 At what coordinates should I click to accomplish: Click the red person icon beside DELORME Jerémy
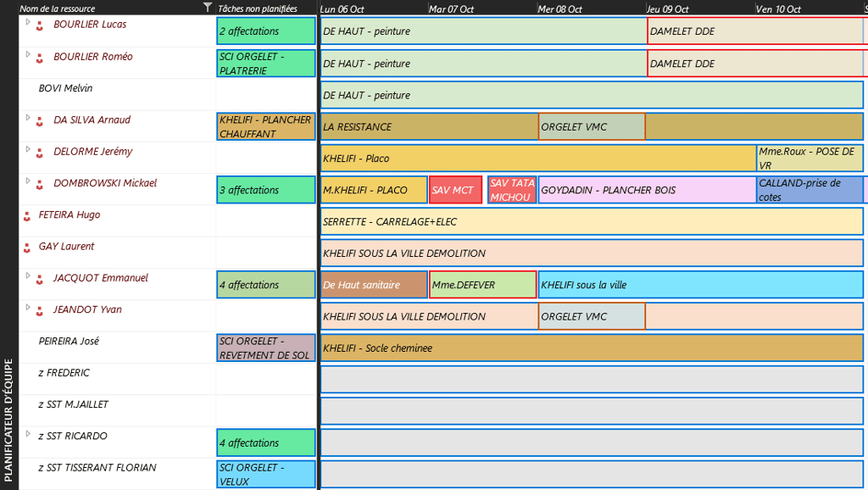pyautogui.click(x=39, y=153)
